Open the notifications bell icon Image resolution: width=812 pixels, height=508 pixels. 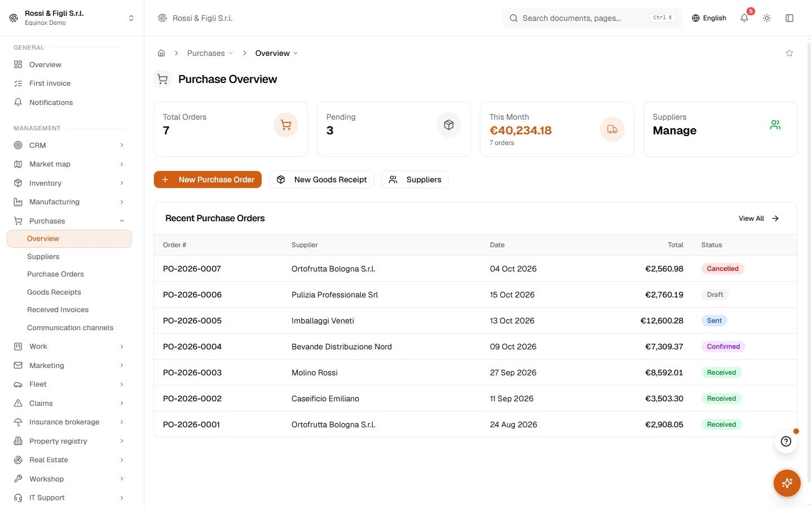pyautogui.click(x=744, y=18)
